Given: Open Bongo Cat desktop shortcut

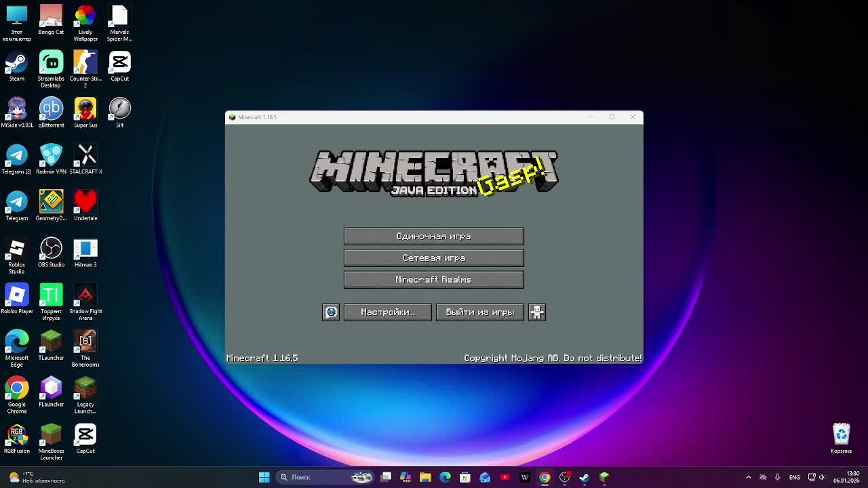Looking at the screenshot, I should coord(51,20).
